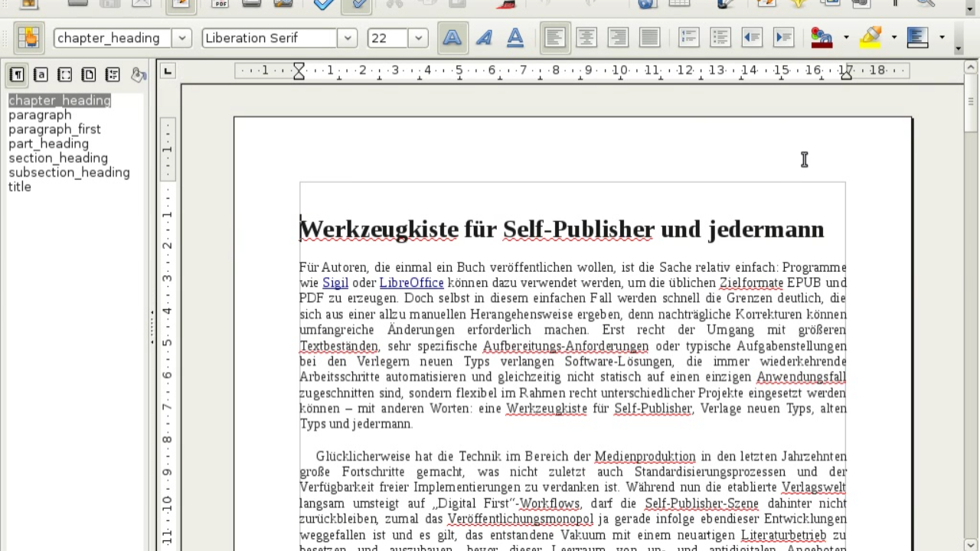The height and width of the screenshot is (551, 980).
Task: Show Character Styles in the styles panel
Action: click(41, 74)
